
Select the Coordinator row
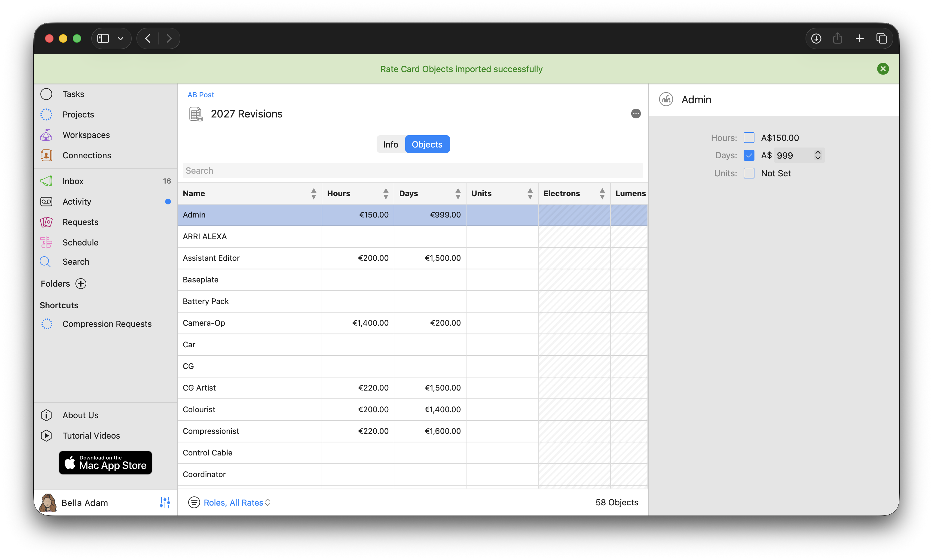click(x=412, y=474)
